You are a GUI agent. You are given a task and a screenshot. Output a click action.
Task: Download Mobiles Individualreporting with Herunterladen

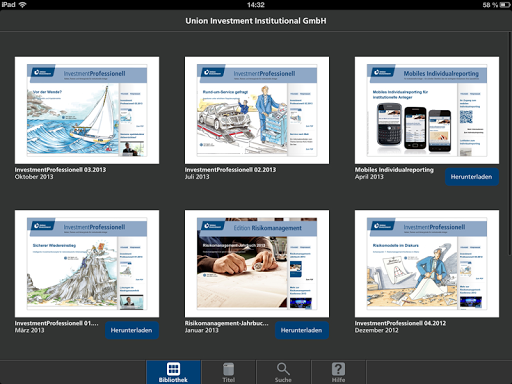tap(472, 177)
